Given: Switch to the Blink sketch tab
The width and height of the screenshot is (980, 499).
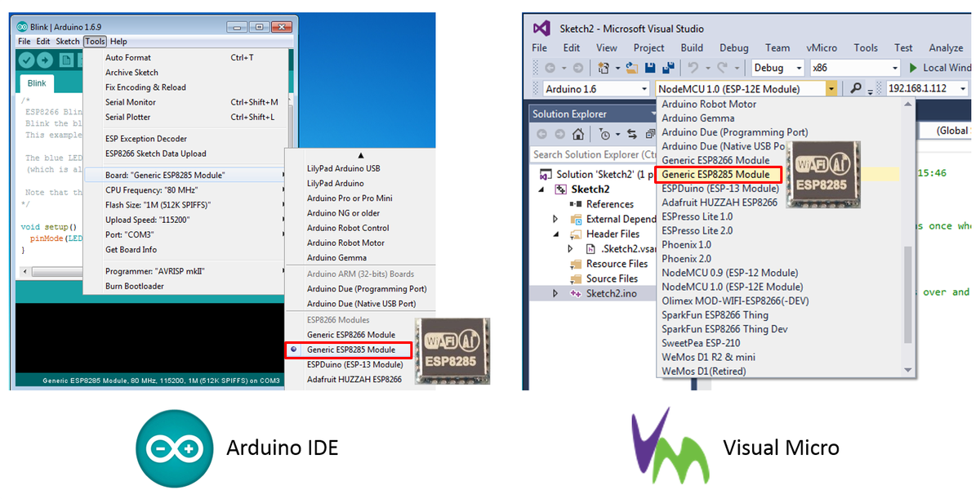Looking at the screenshot, I should [37, 83].
